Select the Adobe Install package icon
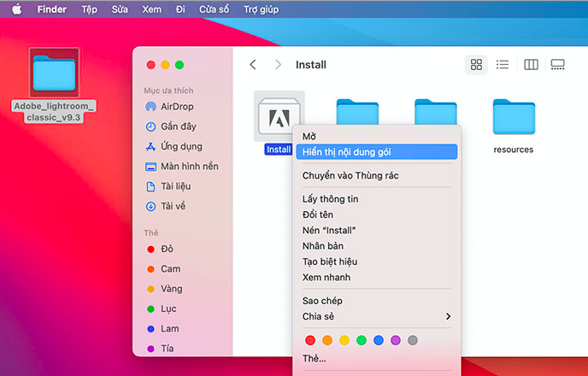Image resolution: width=588 pixels, height=376 pixels. (x=279, y=116)
